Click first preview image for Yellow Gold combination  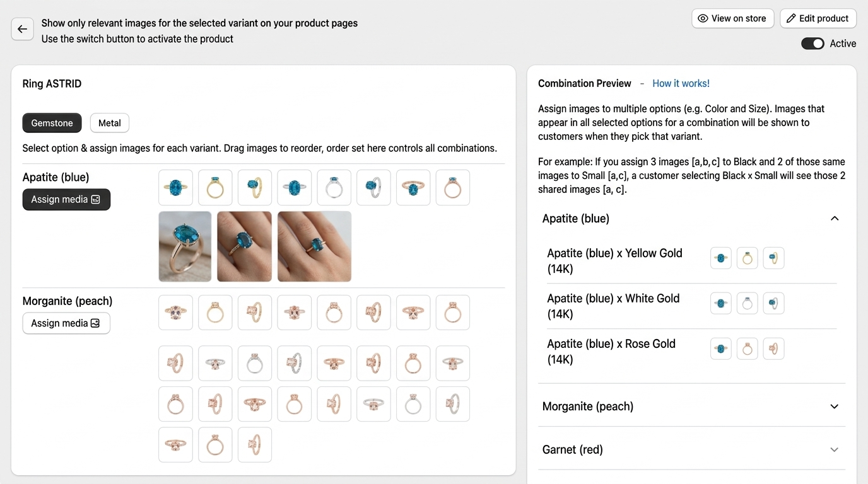721,258
